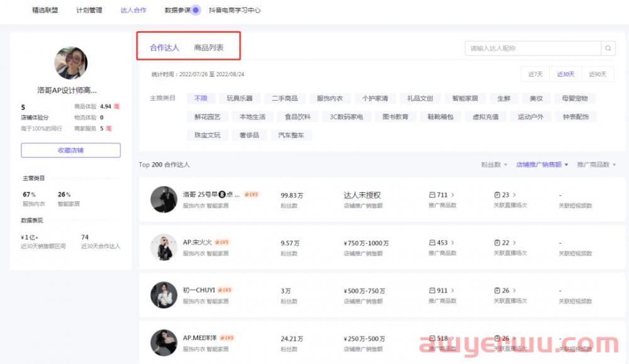Click the 初一CHUYI avatar image
The image size is (629, 364).
click(164, 295)
